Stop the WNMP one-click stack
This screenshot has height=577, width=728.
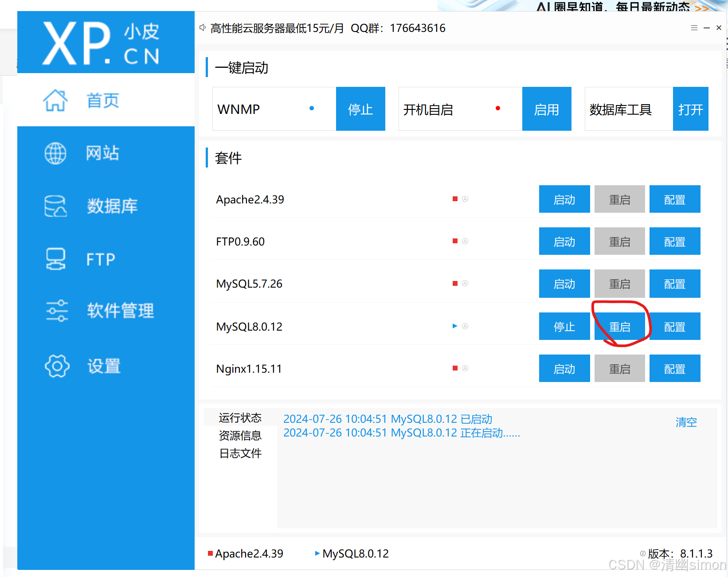pos(360,109)
